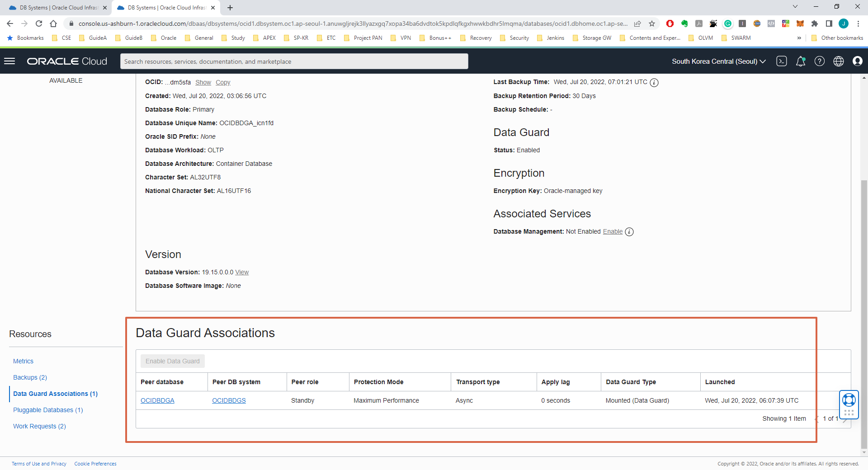Reload the page with browser refresh
This screenshot has height=470, width=868.
[x=39, y=23]
